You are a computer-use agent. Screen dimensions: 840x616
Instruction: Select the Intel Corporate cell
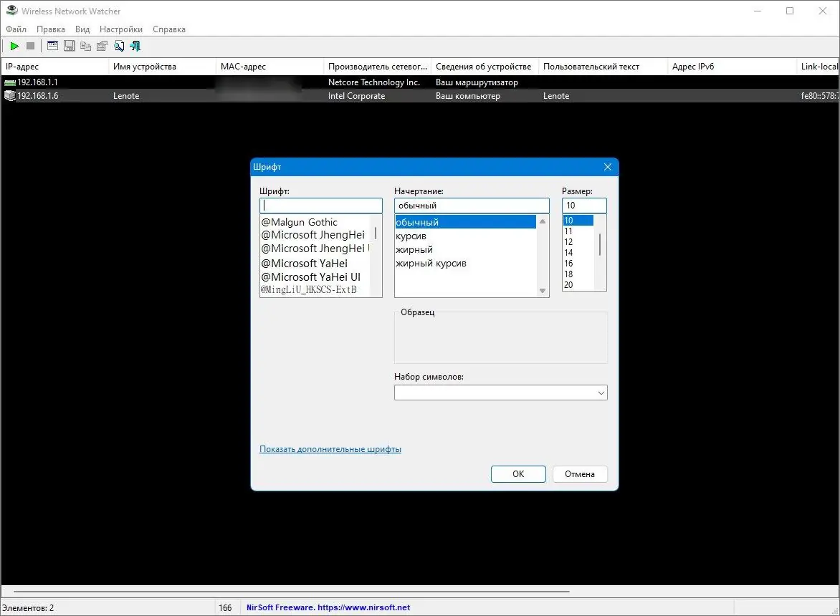356,96
